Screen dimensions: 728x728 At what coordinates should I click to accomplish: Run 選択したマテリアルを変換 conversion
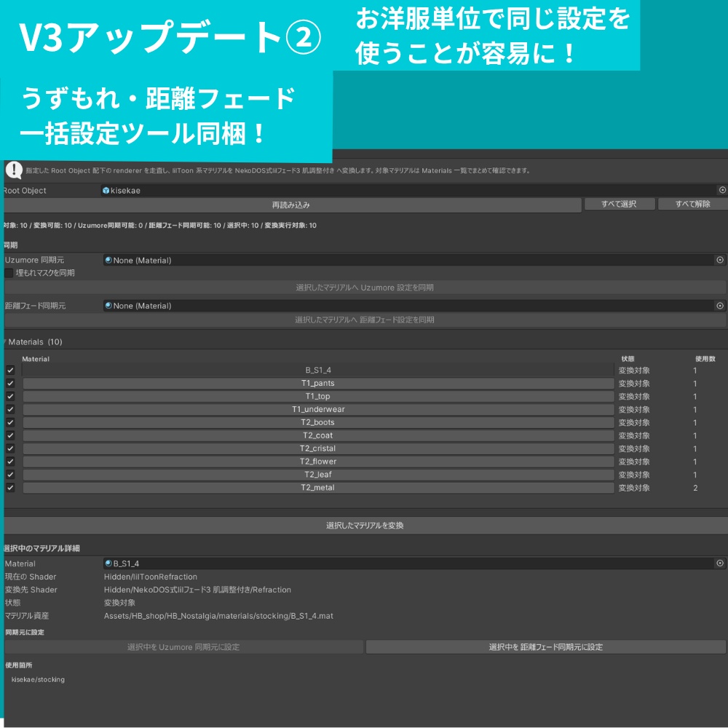pos(364,523)
